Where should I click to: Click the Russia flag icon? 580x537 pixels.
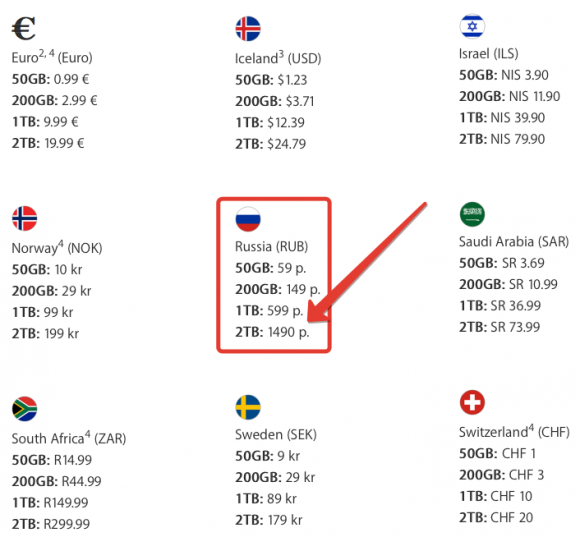[x=248, y=219]
